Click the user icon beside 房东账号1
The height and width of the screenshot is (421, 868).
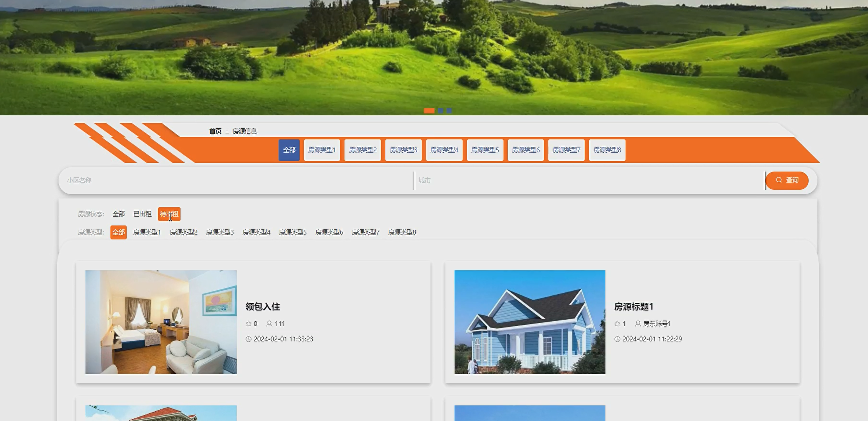click(x=638, y=323)
